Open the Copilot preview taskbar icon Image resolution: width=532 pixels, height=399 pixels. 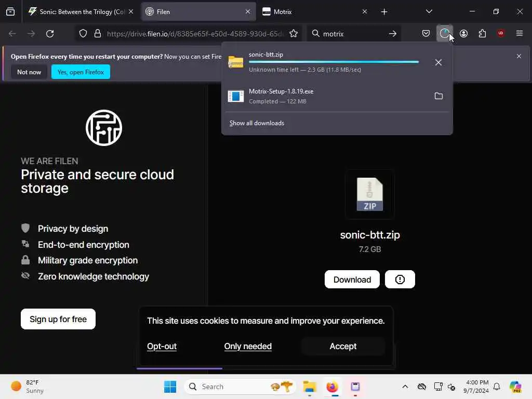(515, 387)
